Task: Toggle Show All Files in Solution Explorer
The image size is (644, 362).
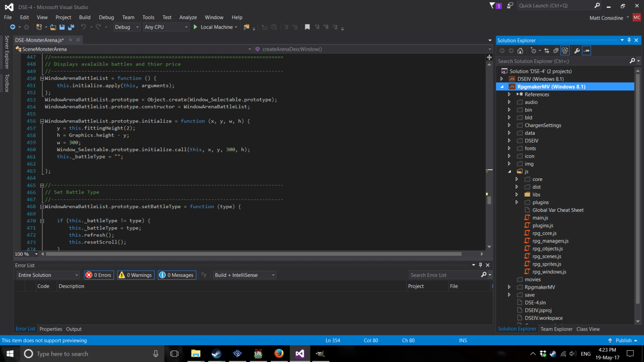Action: pos(565,51)
